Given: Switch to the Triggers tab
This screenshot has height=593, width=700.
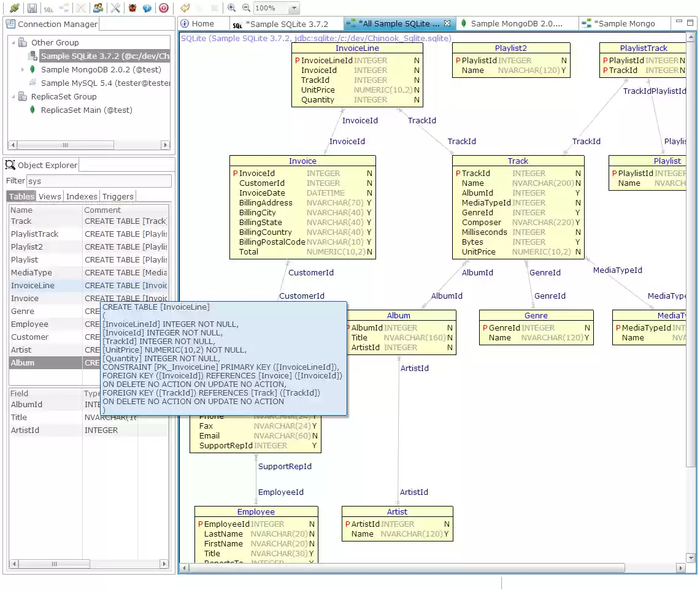Looking at the screenshot, I should point(117,196).
